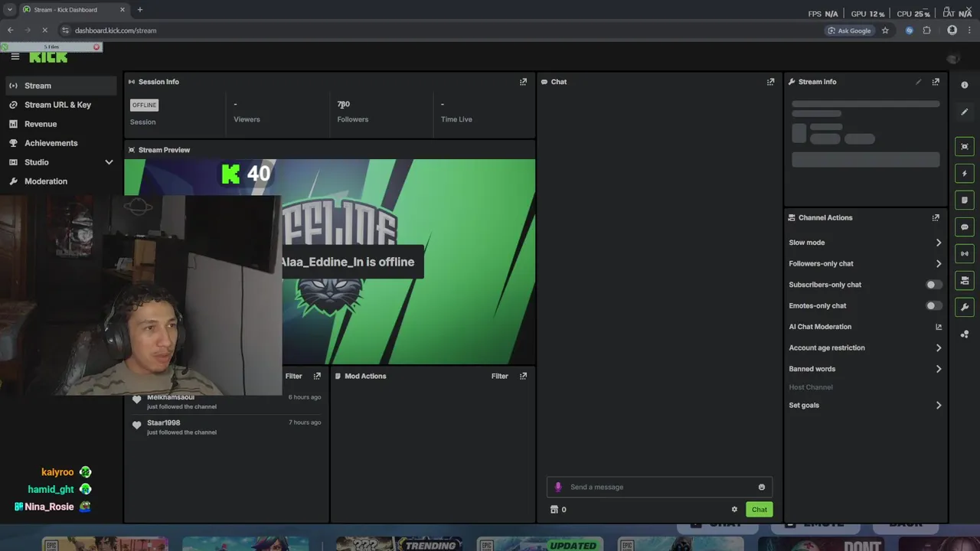This screenshot has height=551, width=980.
Task: Open the browser tab list dropdown
Action: (9, 10)
